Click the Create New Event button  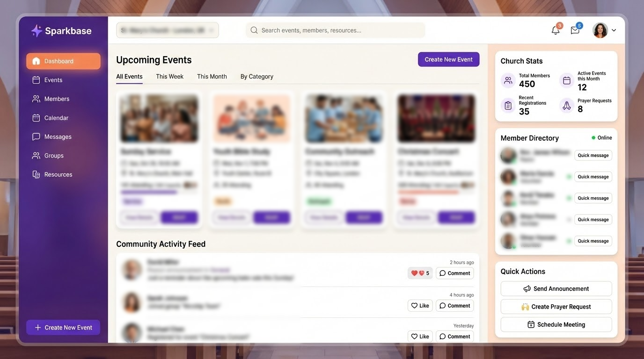coord(448,59)
